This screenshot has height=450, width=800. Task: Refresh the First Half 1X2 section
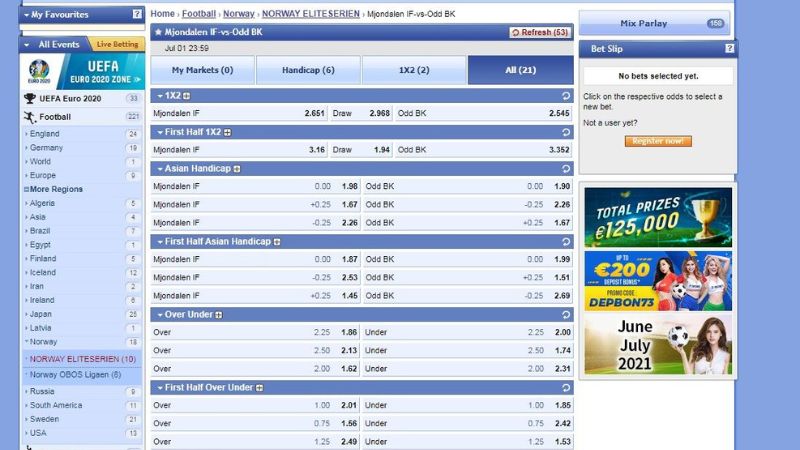(565, 133)
